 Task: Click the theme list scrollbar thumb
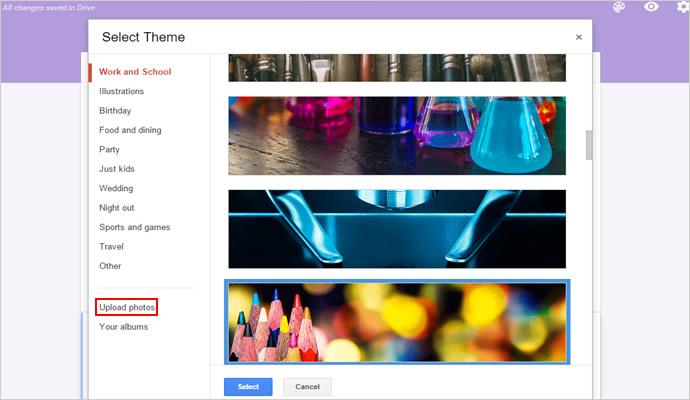click(x=589, y=145)
